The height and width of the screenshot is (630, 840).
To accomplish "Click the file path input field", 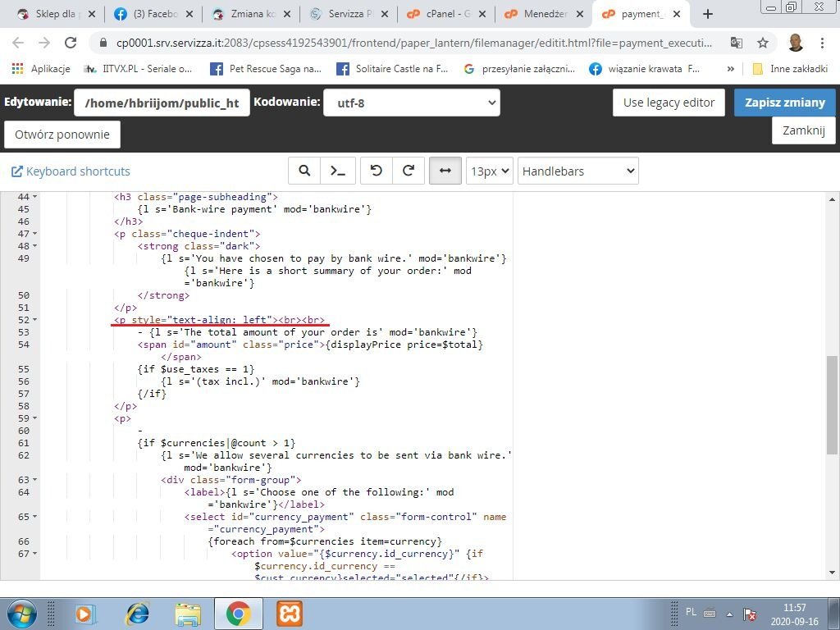I will click(162, 103).
